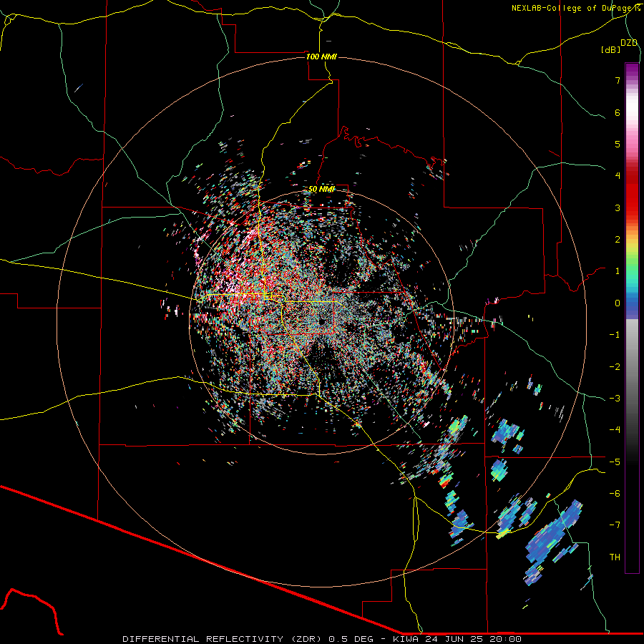The height and width of the screenshot is (644, 644).
Task: Click the 6 value on the scale
Action: pos(618,112)
